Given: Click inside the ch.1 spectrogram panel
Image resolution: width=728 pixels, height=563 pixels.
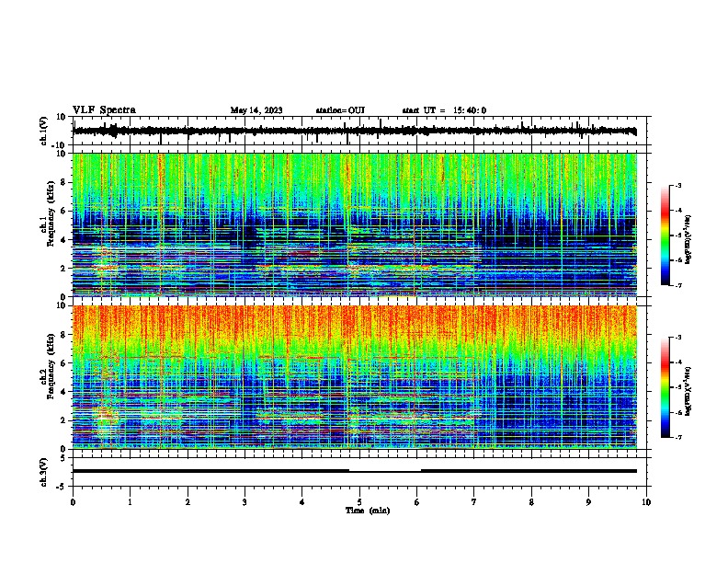Looking at the screenshot, I should point(354,224).
